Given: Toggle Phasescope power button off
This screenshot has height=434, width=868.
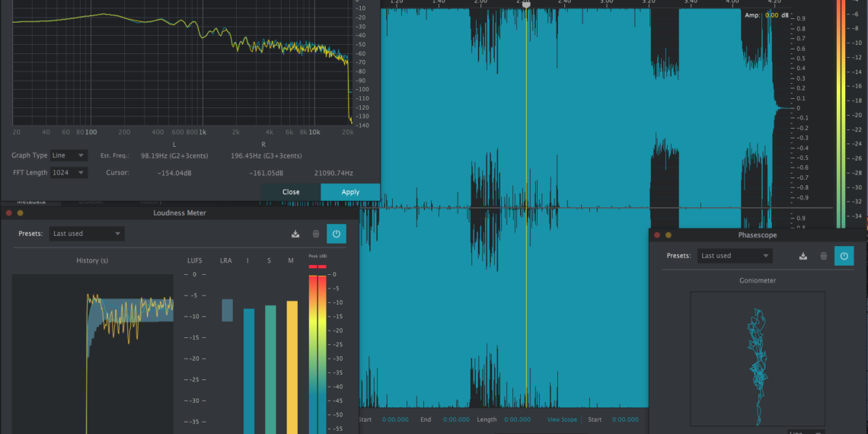Looking at the screenshot, I should (x=844, y=256).
